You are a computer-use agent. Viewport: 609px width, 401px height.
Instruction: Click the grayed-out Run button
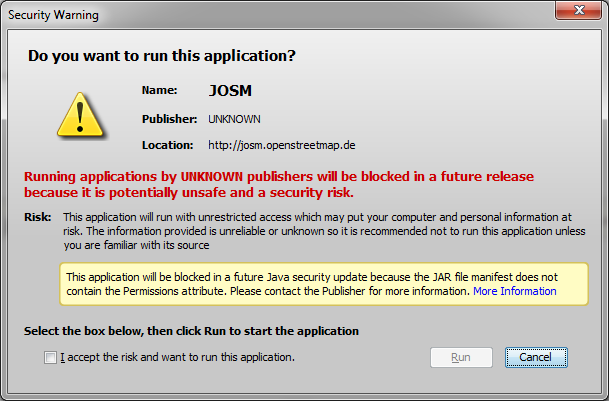coord(461,357)
